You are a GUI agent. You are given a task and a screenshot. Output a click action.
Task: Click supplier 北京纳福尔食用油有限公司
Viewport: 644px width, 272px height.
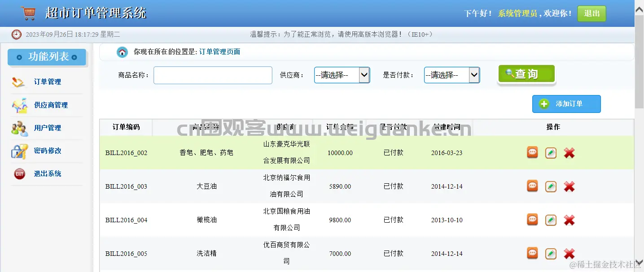click(287, 186)
